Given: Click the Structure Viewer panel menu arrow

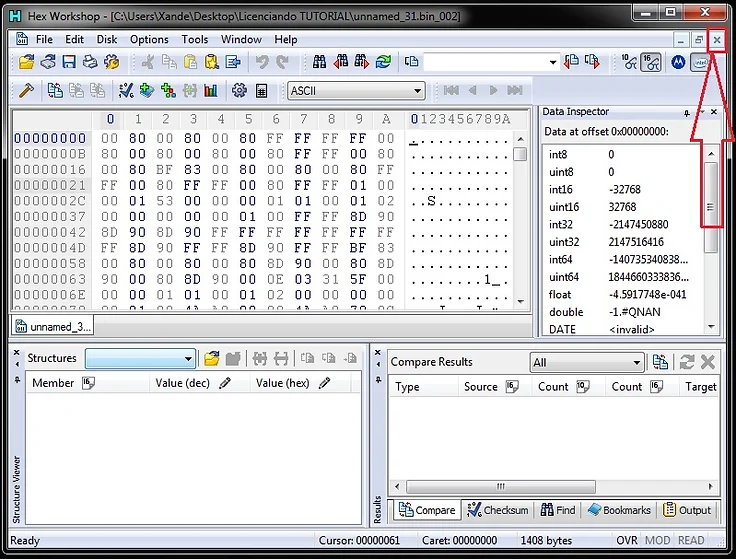Looking at the screenshot, I should [x=17, y=364].
